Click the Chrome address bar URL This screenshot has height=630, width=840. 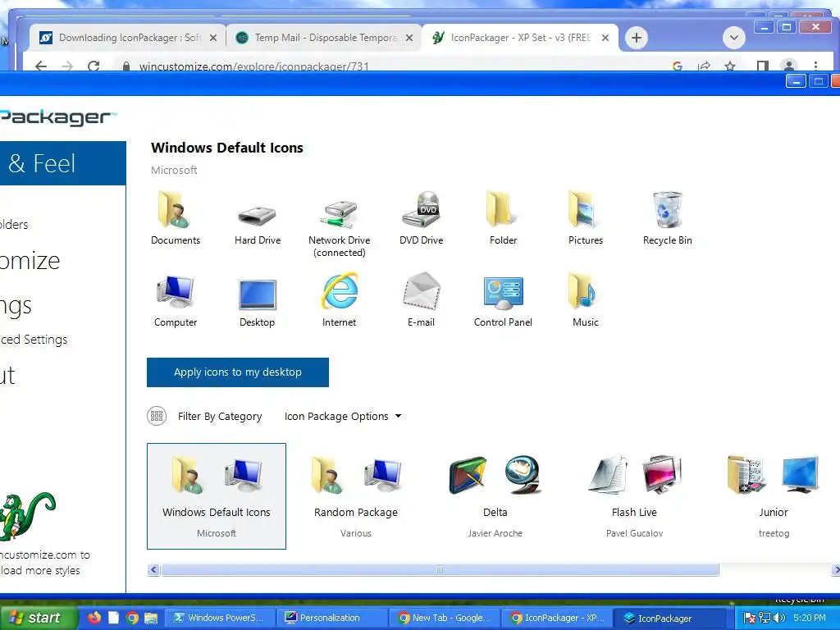tap(254, 66)
